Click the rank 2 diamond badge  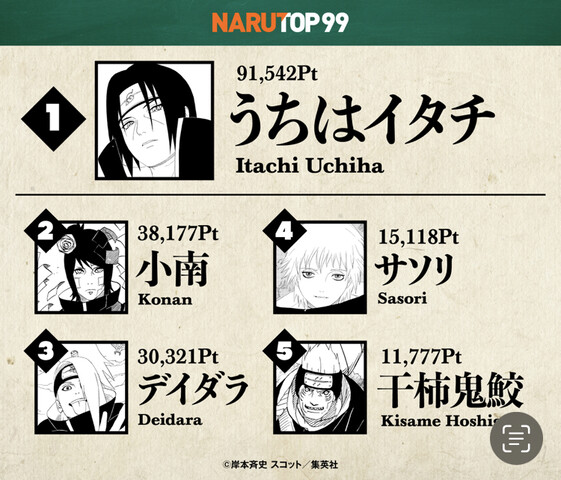coord(45,230)
